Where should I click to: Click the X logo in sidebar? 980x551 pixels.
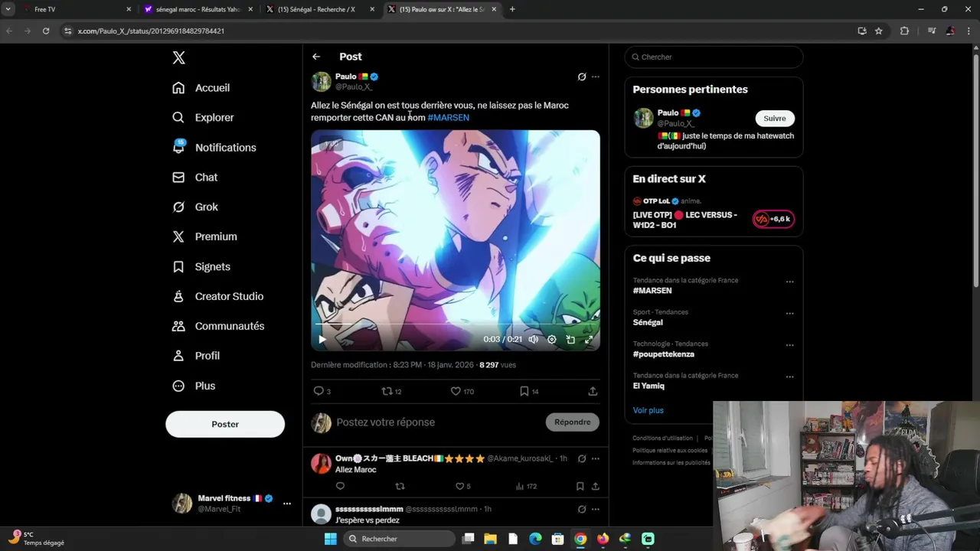point(178,57)
